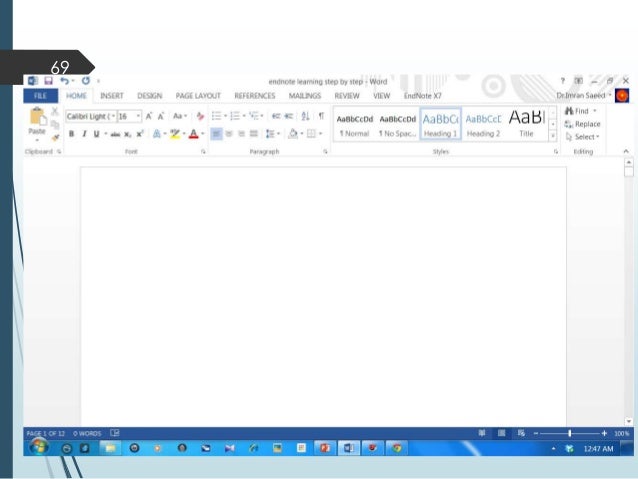Switch to DESIGN tab
This screenshot has width=638, height=479.
[x=150, y=96]
